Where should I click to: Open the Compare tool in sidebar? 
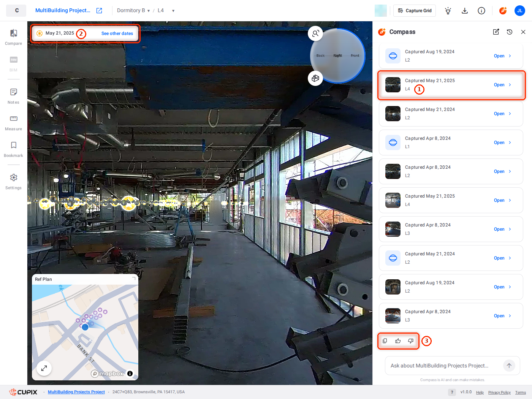[x=13, y=37]
